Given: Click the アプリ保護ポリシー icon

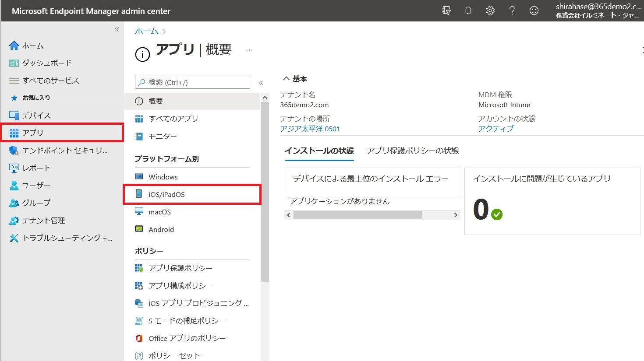Looking at the screenshot, I should click(139, 268).
